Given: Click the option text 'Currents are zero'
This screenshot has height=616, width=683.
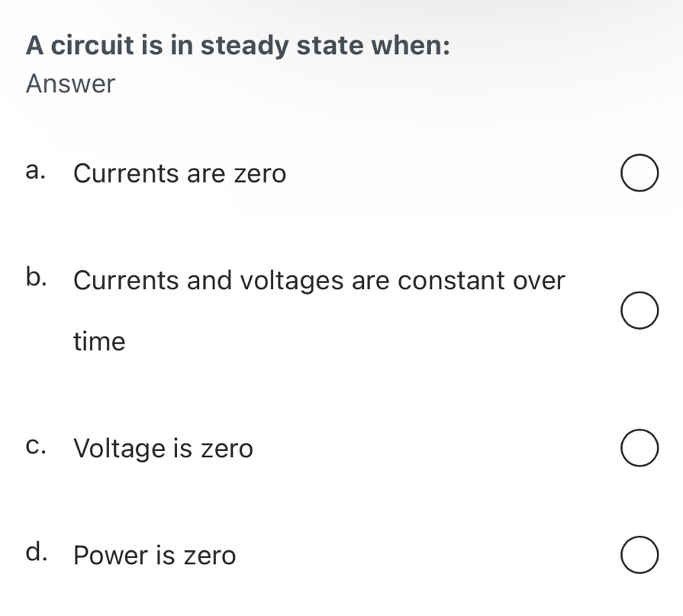Looking at the screenshot, I should (x=179, y=174).
